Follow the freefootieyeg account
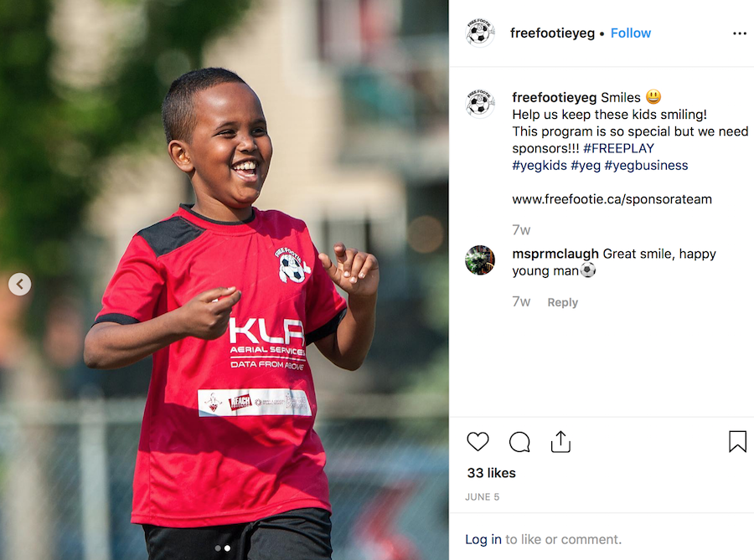754x560 pixels. click(630, 33)
